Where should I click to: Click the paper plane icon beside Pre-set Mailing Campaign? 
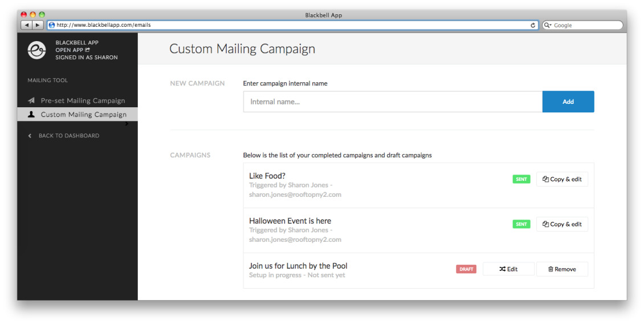click(x=31, y=100)
